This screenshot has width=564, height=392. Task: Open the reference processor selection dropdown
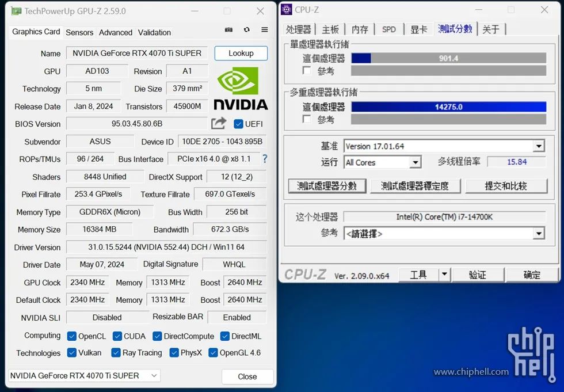pyautogui.click(x=444, y=234)
